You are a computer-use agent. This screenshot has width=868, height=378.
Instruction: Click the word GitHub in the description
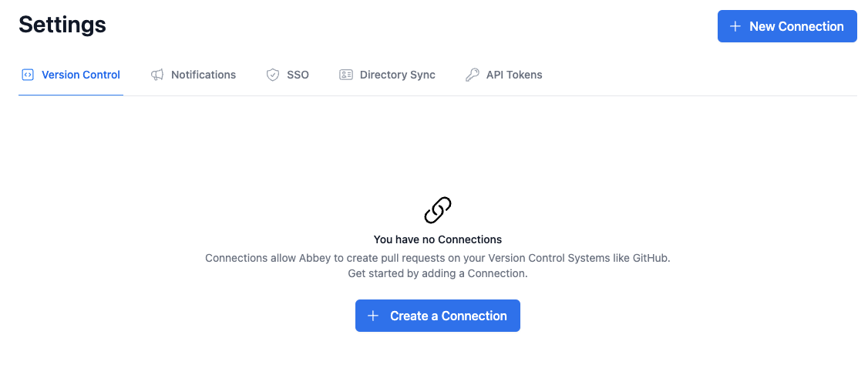click(x=651, y=258)
